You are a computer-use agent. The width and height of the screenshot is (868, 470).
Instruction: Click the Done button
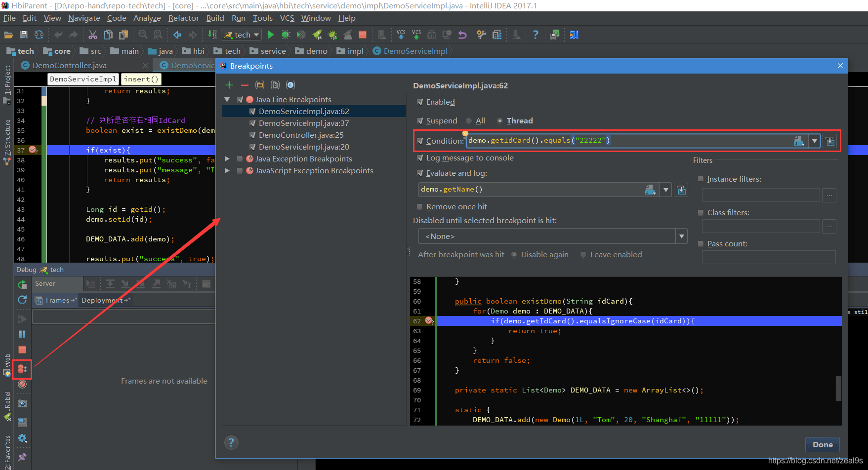pos(823,444)
